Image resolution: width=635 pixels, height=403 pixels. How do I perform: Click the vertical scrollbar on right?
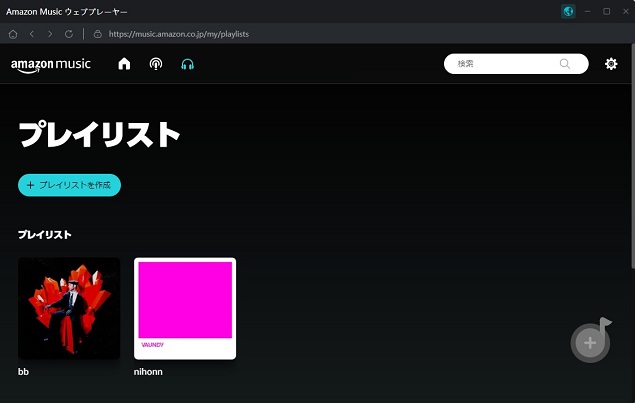pyautogui.click(x=633, y=156)
